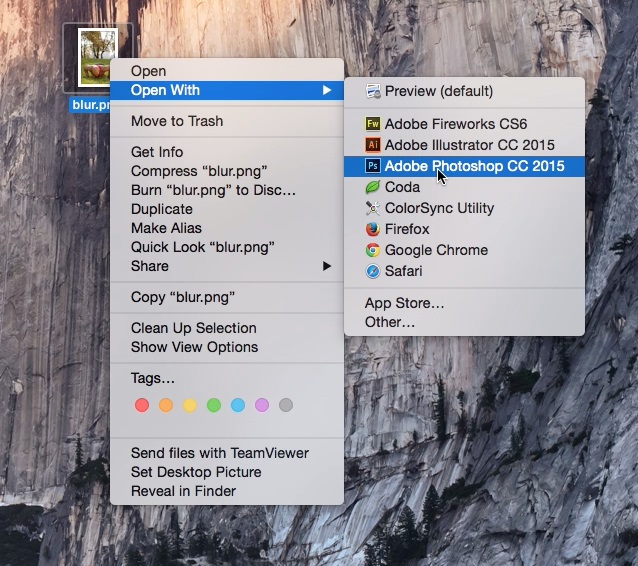Open with Coda
The image size is (638, 566).
(464, 187)
